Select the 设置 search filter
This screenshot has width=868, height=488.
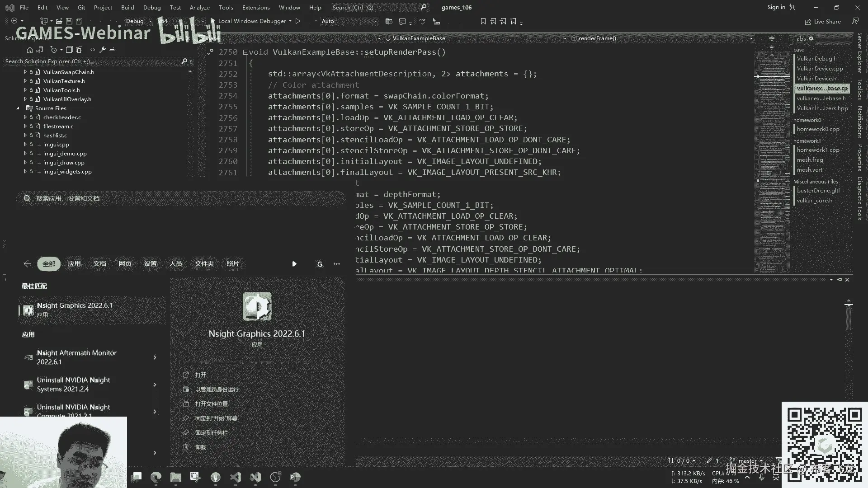(x=150, y=264)
